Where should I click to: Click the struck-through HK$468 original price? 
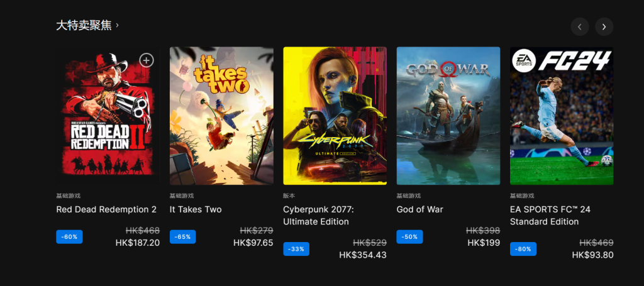coord(143,231)
